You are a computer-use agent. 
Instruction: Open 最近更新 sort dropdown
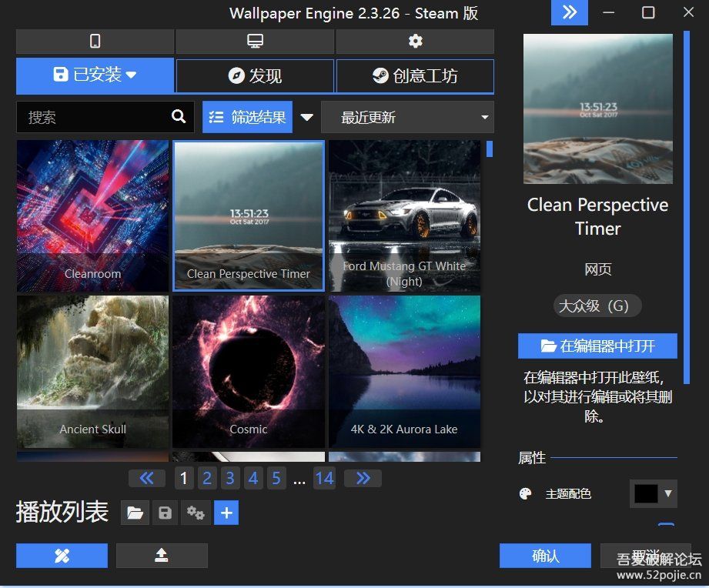(407, 117)
